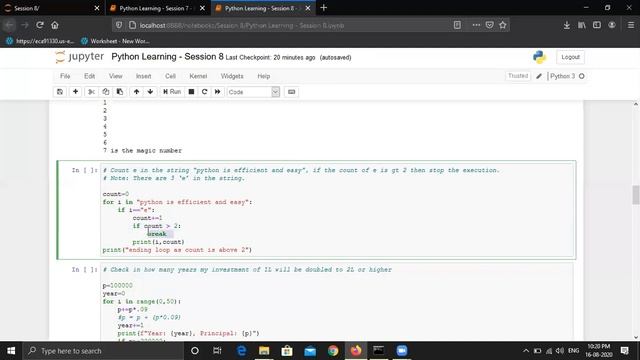Open command palette keyboard icon
The height and width of the screenshot is (360, 640).
pos(291,92)
